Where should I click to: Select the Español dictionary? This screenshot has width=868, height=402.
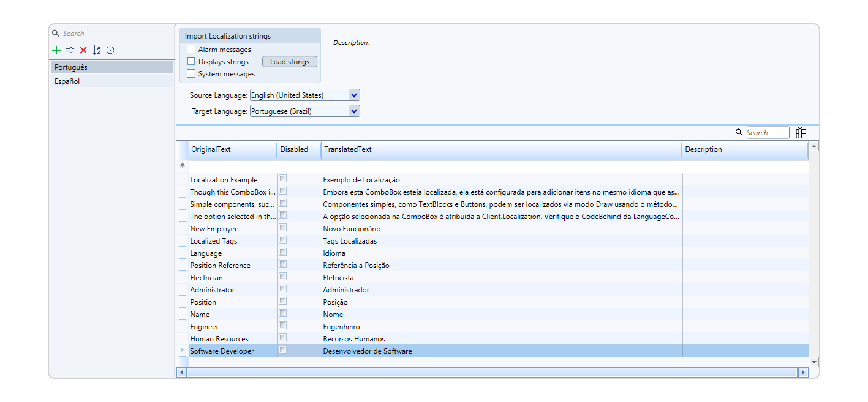(112, 81)
